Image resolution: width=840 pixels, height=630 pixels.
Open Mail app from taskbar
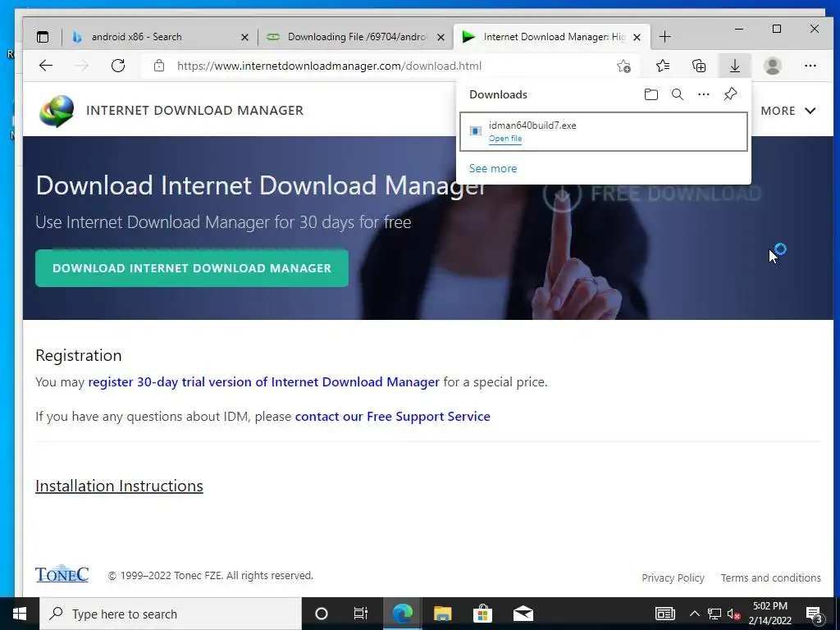coord(523,614)
